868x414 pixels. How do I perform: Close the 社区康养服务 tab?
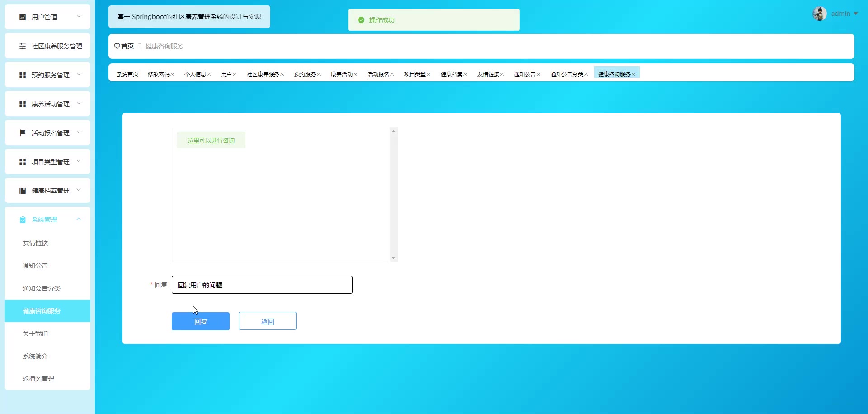pyautogui.click(x=282, y=75)
